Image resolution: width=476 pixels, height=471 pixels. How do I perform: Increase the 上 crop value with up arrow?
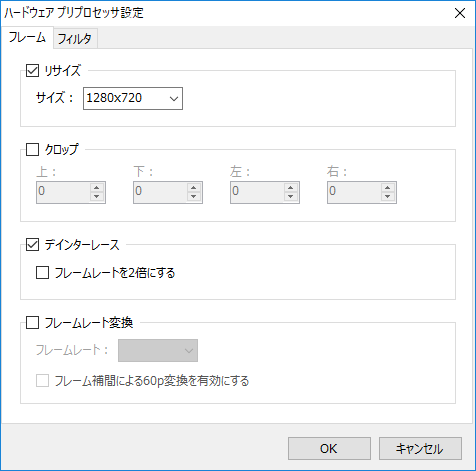tap(97, 187)
